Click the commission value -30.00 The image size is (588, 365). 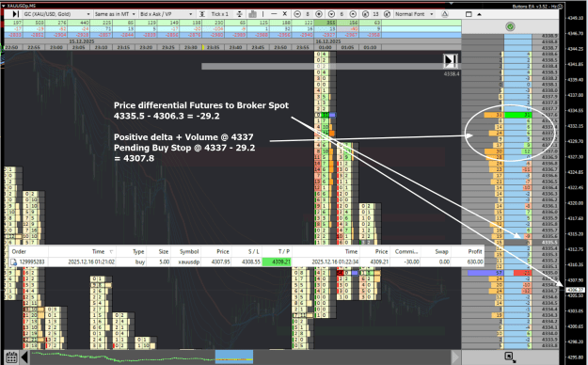coord(411,262)
